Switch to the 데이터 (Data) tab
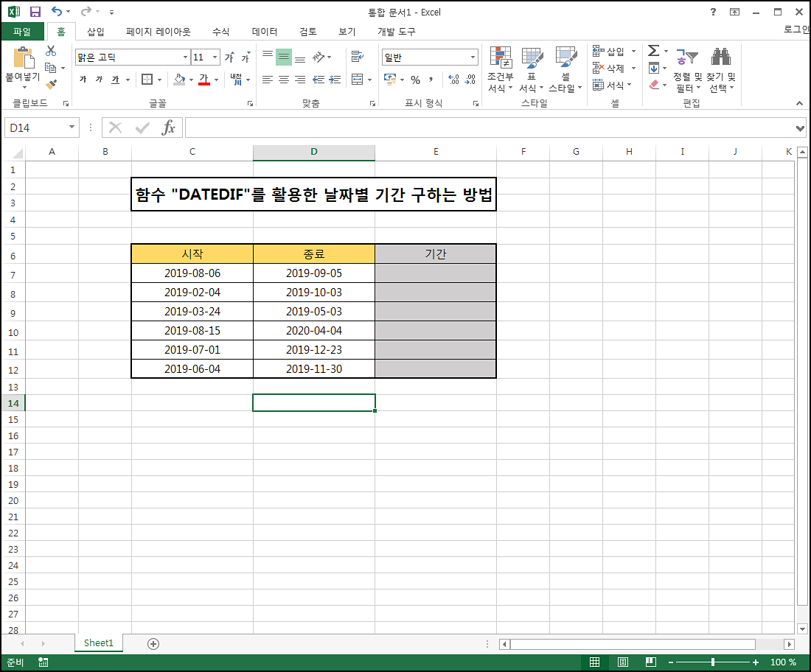 point(265,32)
